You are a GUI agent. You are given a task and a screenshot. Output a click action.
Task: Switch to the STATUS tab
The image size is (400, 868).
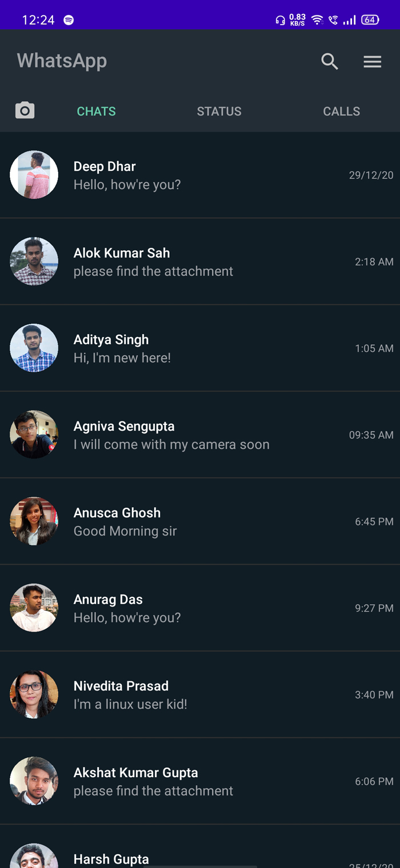coord(219,111)
